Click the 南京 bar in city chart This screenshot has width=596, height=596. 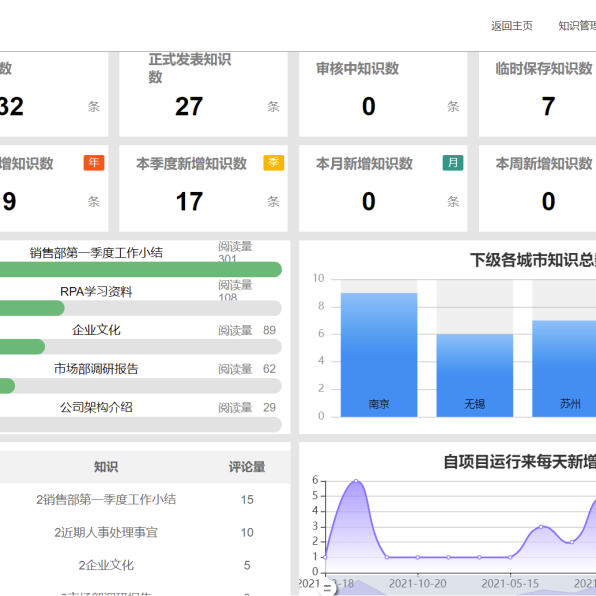[379, 355]
